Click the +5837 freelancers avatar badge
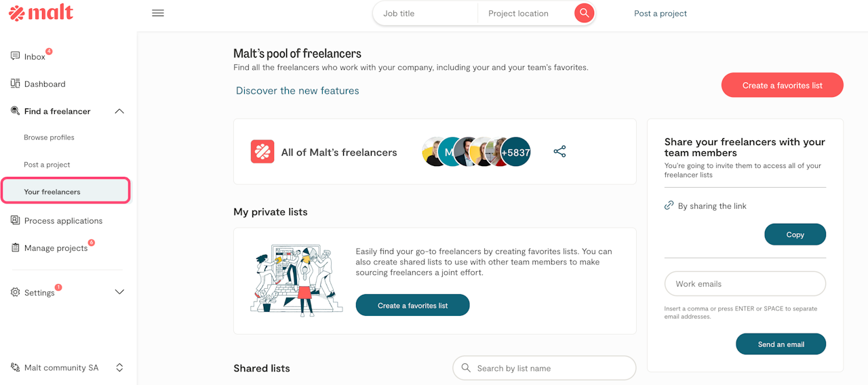868x385 pixels. coord(515,153)
